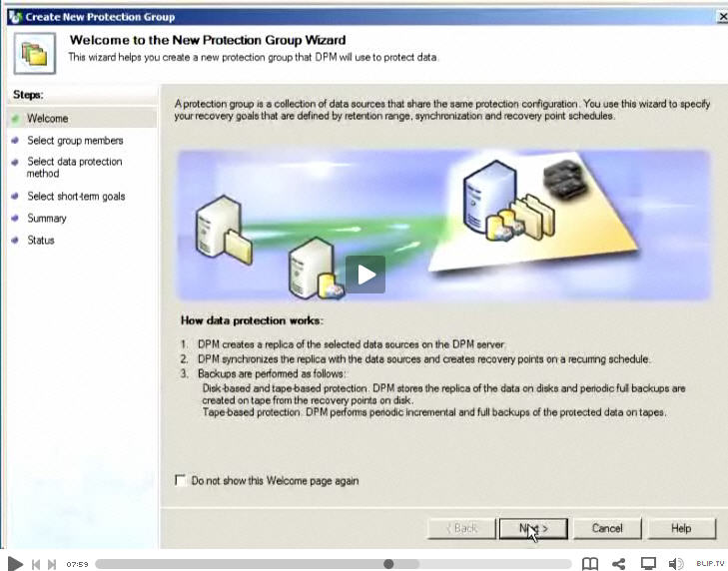Click the green bullet beside Welcome
The height and width of the screenshot is (571, 728).
click(x=15, y=119)
